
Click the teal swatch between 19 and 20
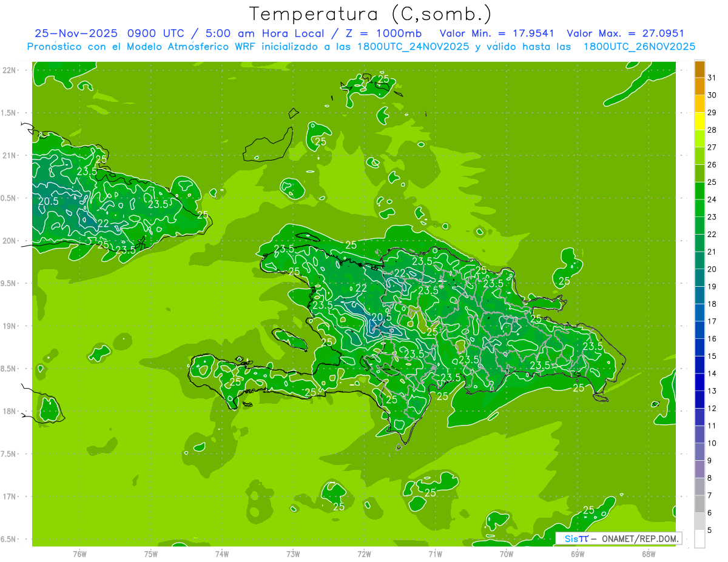pos(699,278)
